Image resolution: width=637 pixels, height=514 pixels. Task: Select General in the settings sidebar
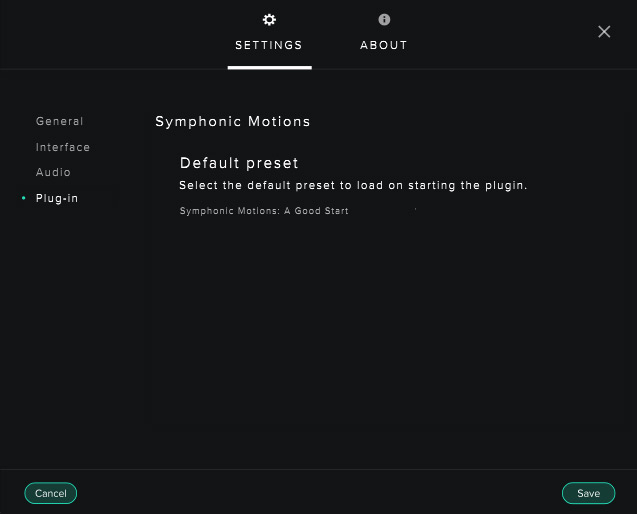60,122
